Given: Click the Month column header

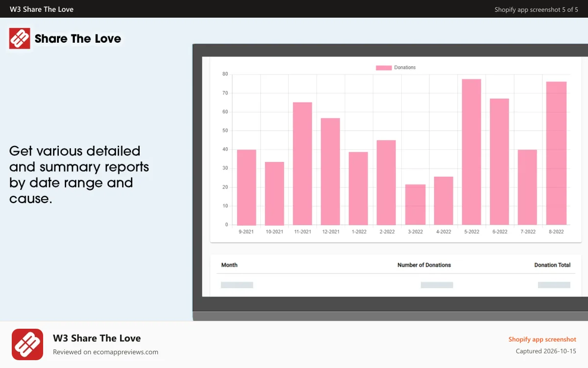Looking at the screenshot, I should (229, 265).
